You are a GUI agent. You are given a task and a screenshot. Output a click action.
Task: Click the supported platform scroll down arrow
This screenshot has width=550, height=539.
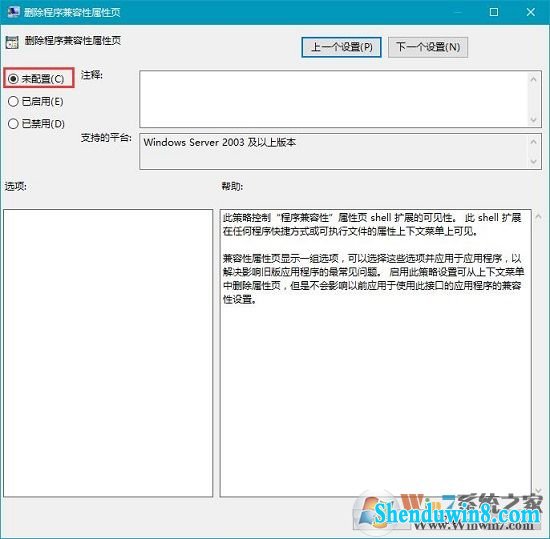click(x=533, y=162)
